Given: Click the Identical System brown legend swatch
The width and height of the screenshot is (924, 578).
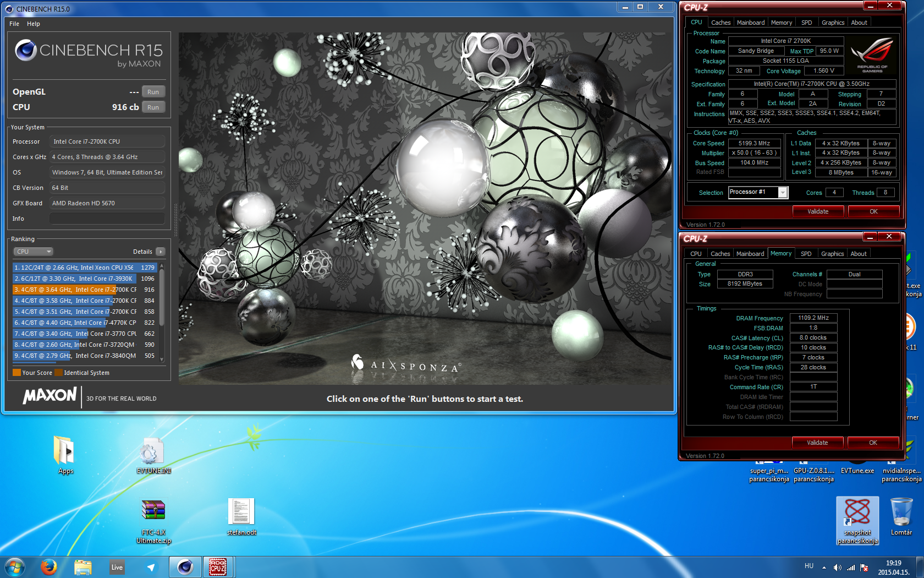Looking at the screenshot, I should click(58, 373).
